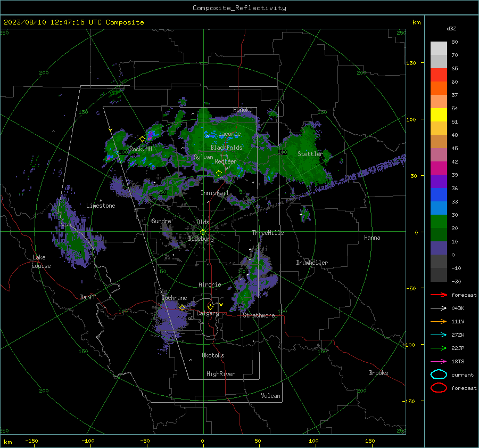Click the Stettler city label
The width and height of the screenshot is (479, 448).
(x=310, y=154)
